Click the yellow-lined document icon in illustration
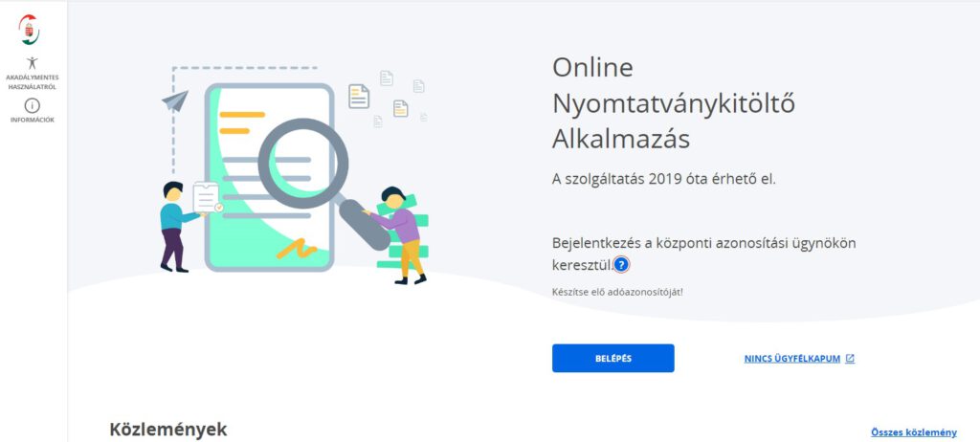980x442 pixels. point(359,97)
